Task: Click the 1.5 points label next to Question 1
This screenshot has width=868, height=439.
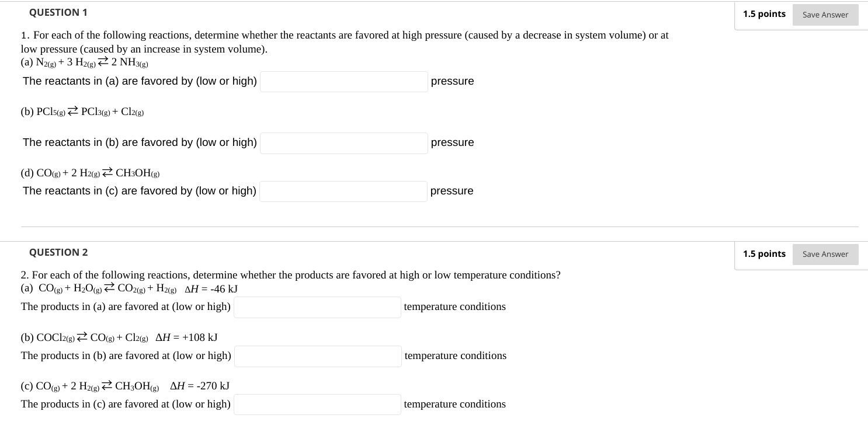Action: tap(764, 13)
